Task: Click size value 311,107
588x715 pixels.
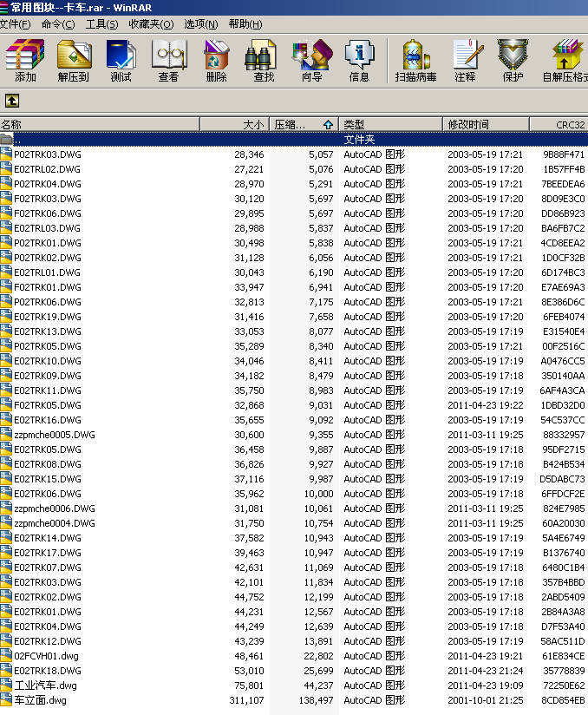Action: pos(246,700)
